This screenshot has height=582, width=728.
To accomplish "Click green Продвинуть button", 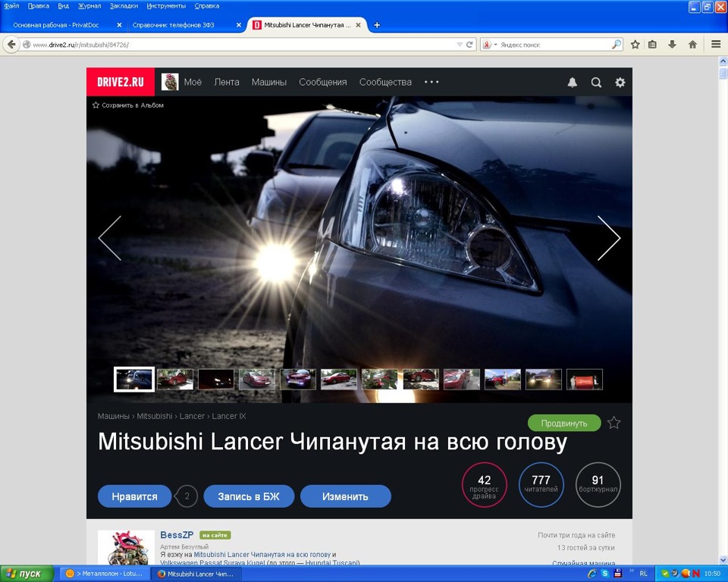I will tap(564, 424).
